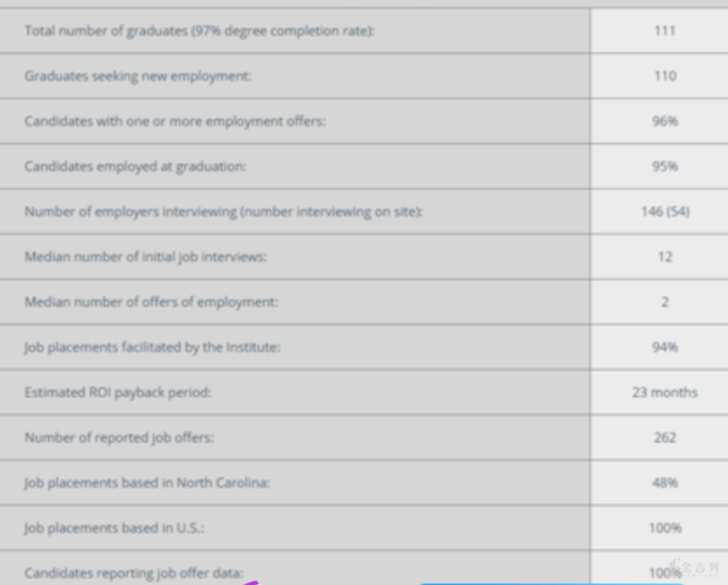Click 'Job placements based in North Carolina'
Image resolution: width=728 pixels, height=585 pixels.
[147, 483]
